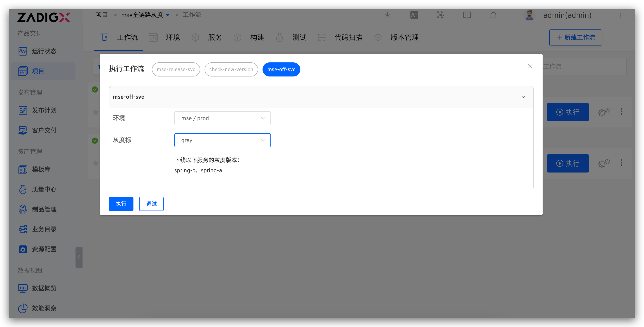Collapse the mse-off-svc section chevron

tap(523, 97)
